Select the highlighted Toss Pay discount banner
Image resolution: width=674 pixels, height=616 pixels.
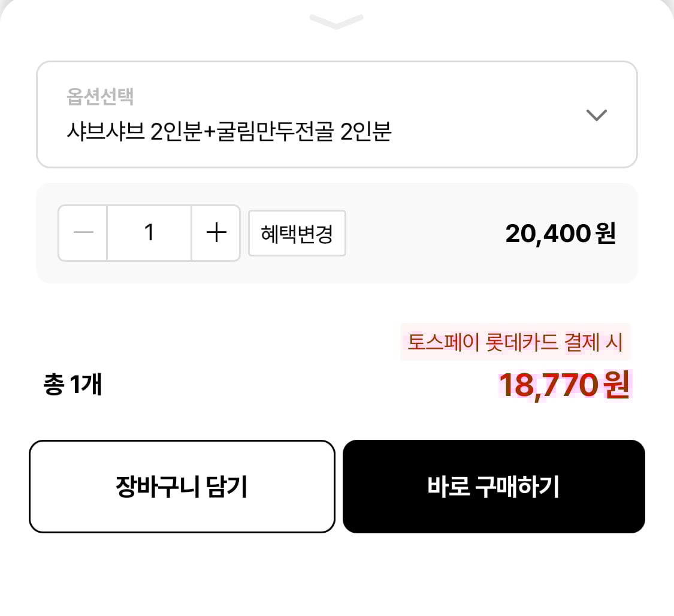click(x=516, y=343)
